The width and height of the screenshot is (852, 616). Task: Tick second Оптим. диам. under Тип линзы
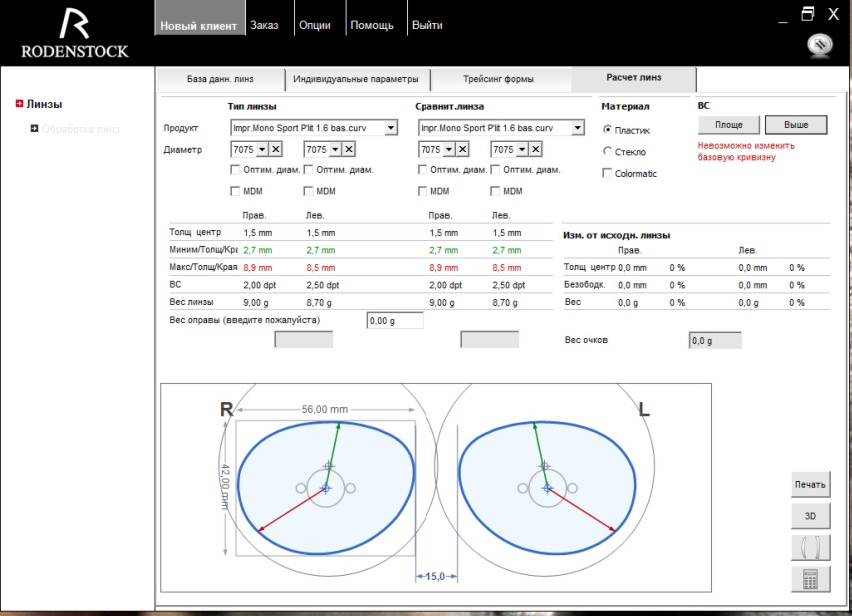point(308,170)
